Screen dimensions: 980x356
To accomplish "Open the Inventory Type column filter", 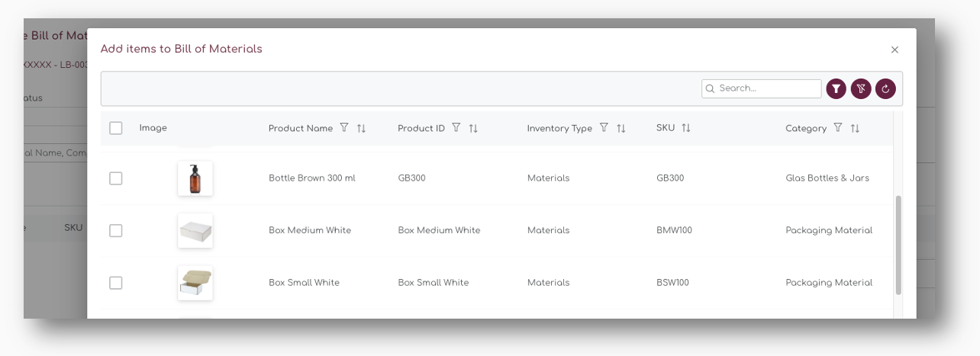I will click(x=604, y=128).
